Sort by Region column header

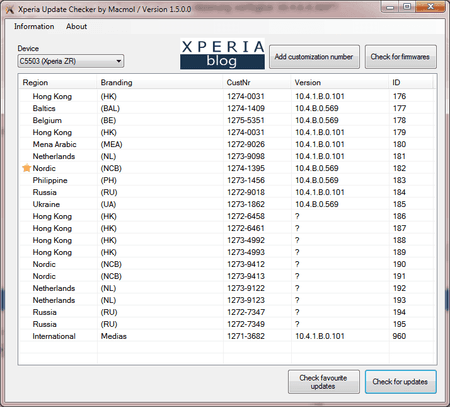pyautogui.click(x=58, y=82)
